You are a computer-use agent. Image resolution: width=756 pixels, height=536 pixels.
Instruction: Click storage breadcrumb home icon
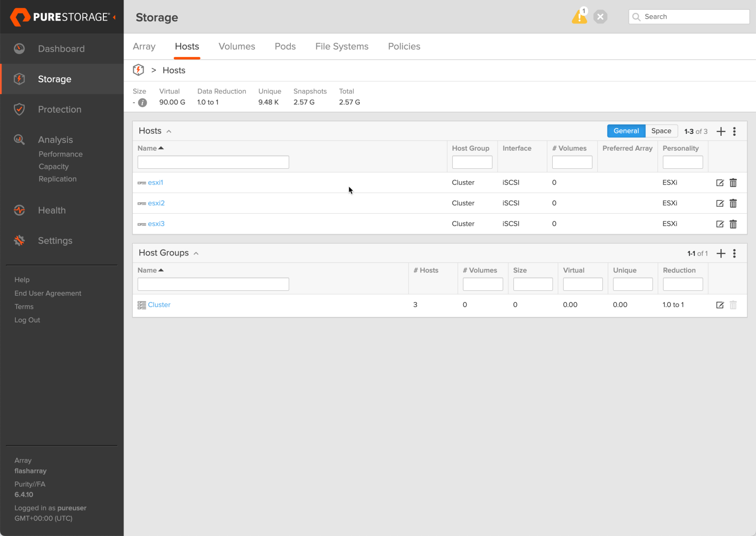point(138,70)
